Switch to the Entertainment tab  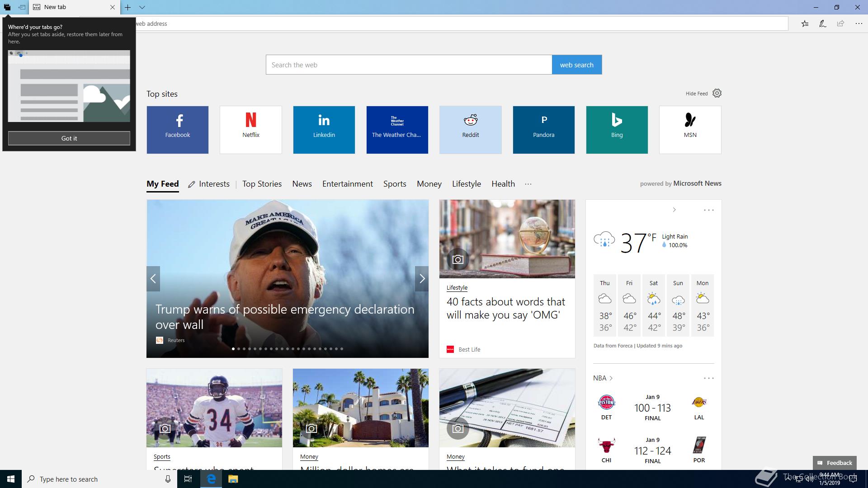(348, 184)
